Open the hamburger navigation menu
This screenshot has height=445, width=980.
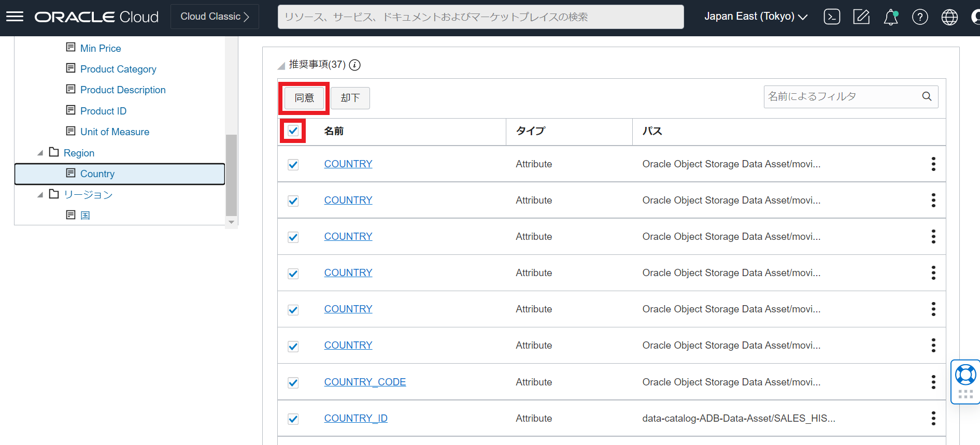(x=15, y=17)
